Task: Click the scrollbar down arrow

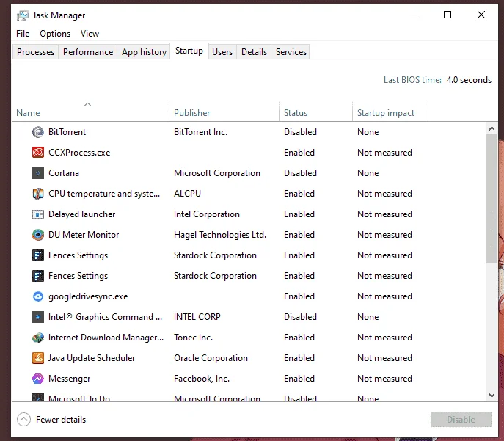Action: point(492,396)
